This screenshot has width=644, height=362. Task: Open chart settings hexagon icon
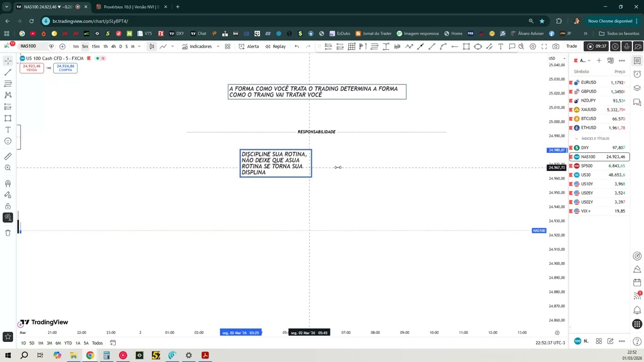(533, 46)
